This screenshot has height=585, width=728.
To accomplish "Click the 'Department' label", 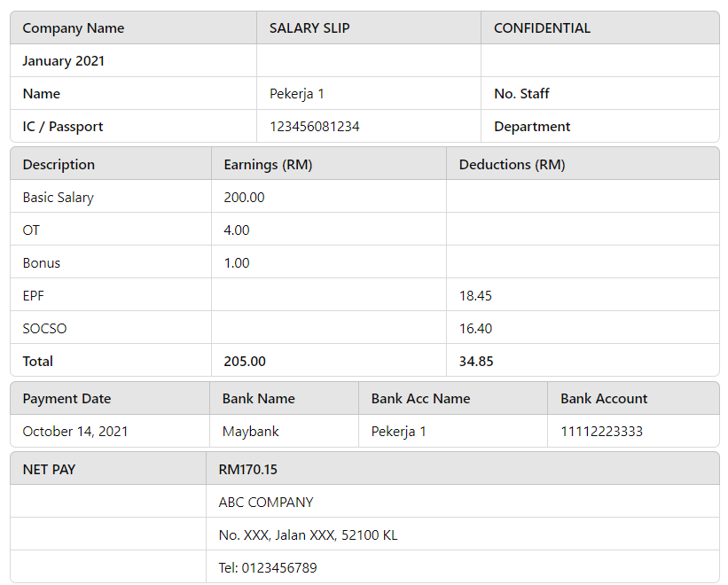I will click(532, 127).
